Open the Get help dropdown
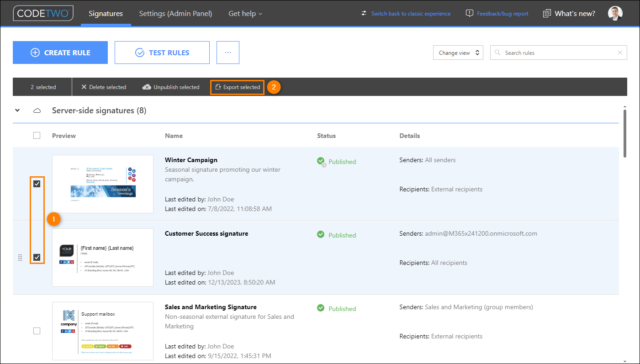Image resolution: width=640 pixels, height=364 pixels. coord(245,13)
